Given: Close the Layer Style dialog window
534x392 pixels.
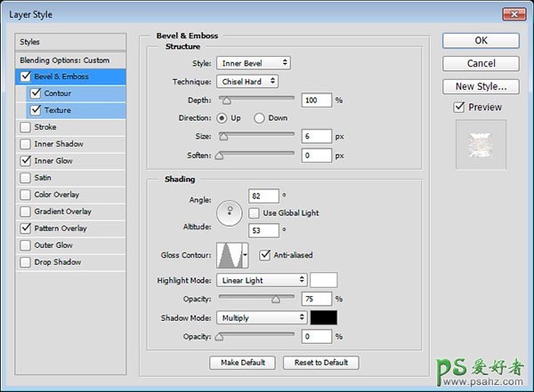Looking at the screenshot, I should (515, 15).
